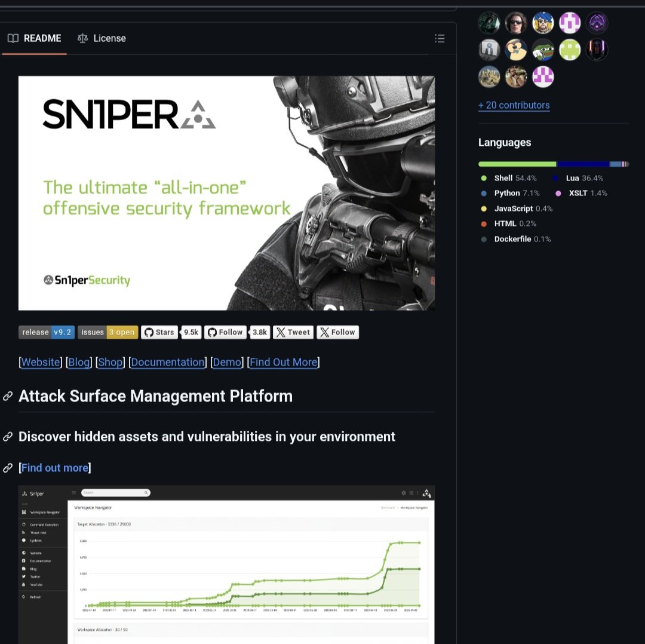Open the Shop link
This screenshot has height=644, width=645.
110,362
